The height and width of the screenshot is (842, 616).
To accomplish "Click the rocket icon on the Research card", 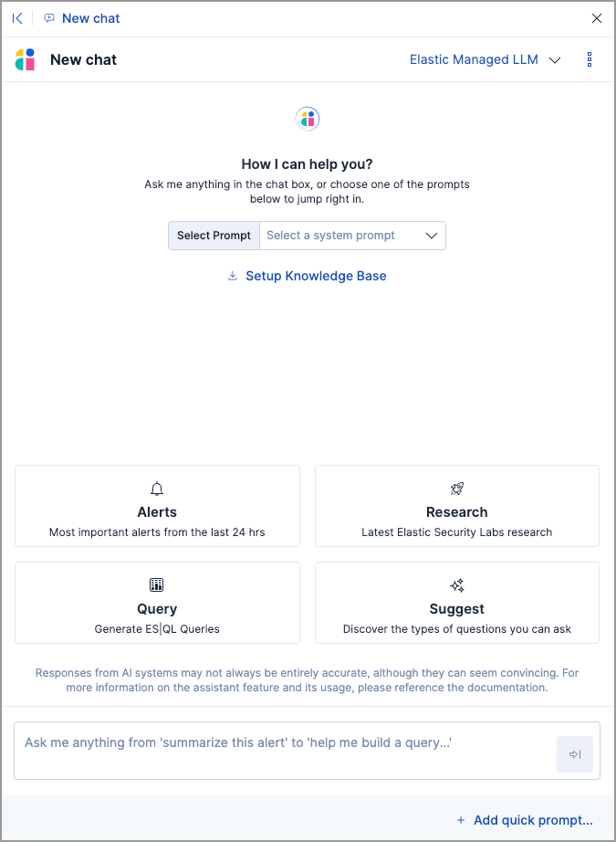I will [x=456, y=489].
